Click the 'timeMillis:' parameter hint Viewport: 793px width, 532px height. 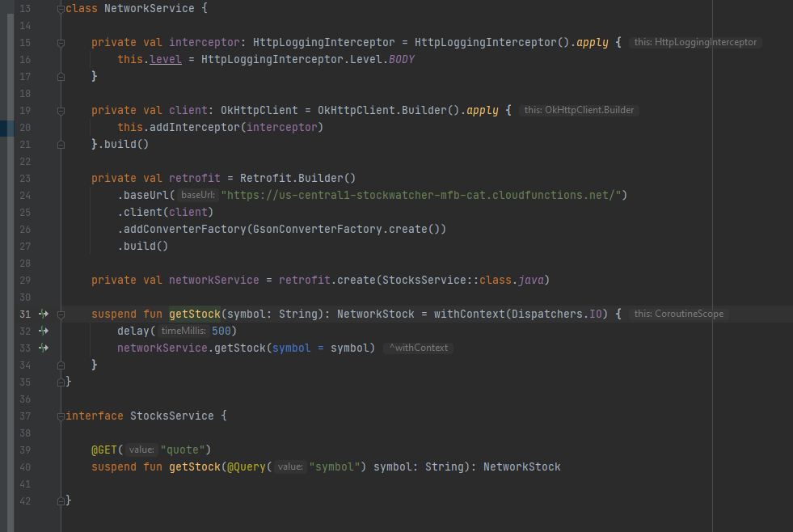point(183,331)
